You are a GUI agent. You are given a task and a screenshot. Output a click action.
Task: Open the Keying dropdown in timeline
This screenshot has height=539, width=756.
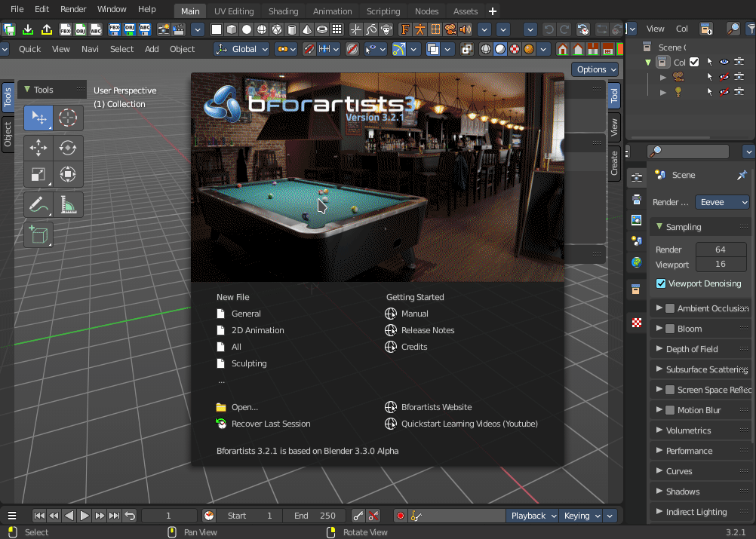[581, 516]
